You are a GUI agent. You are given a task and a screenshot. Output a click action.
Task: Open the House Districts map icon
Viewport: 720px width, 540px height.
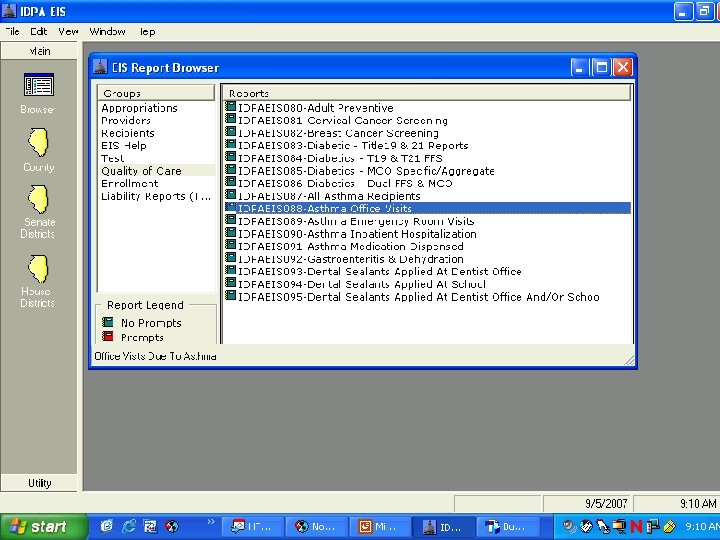39,268
